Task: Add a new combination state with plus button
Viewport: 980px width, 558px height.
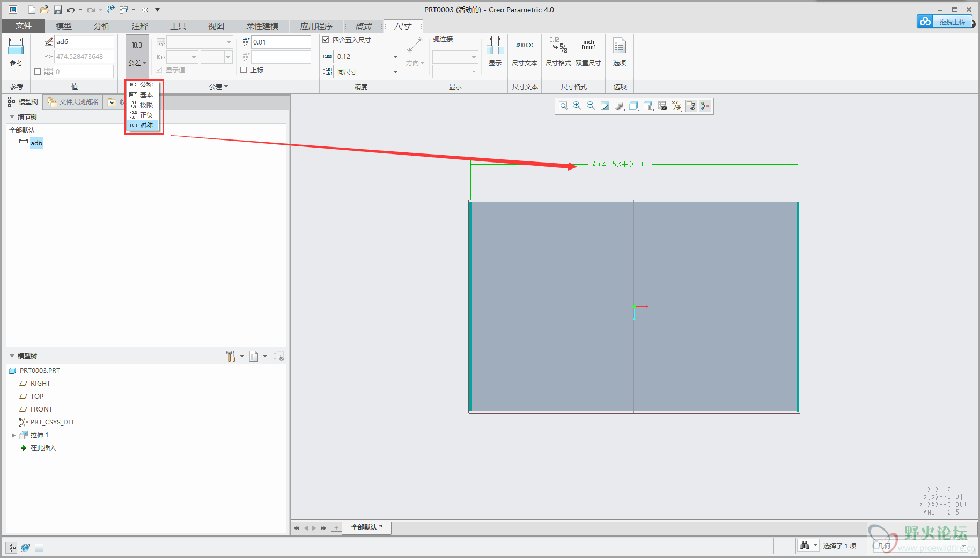Action: (x=336, y=527)
